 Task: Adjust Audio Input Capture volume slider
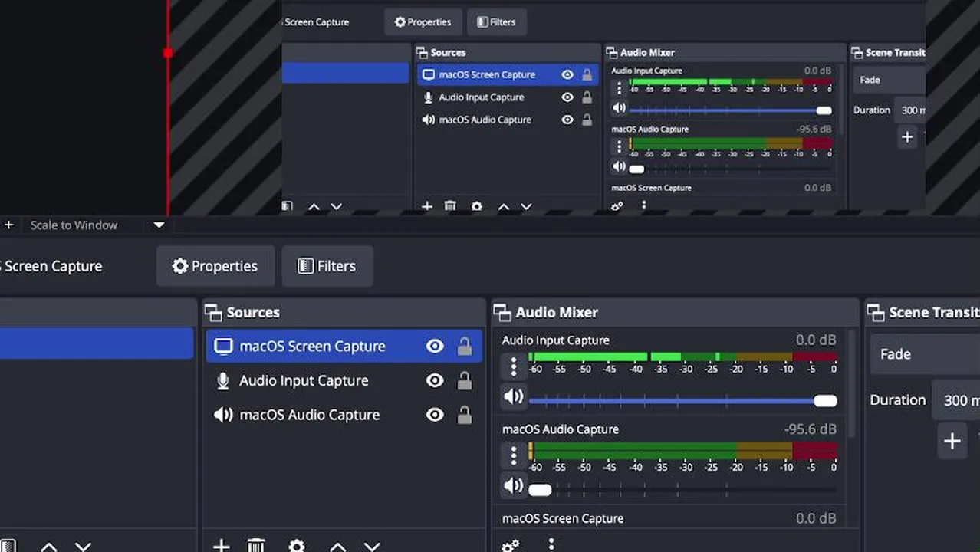pyautogui.click(x=682, y=401)
